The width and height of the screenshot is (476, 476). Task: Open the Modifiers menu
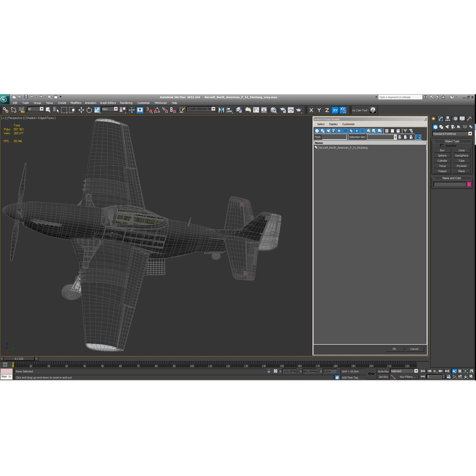76,103
